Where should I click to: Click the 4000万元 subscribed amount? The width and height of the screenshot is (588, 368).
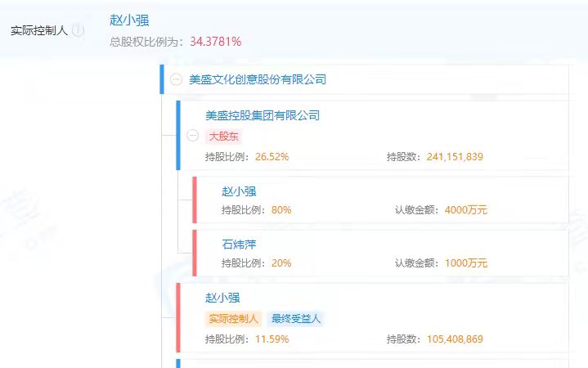465,210
